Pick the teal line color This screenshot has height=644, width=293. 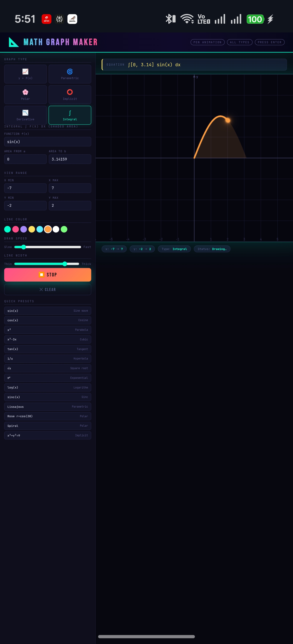tap(8, 229)
